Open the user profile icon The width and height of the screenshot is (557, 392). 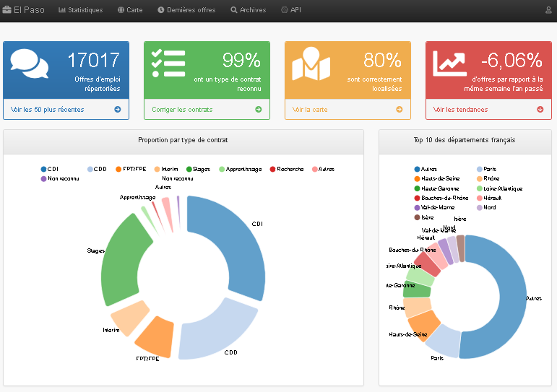(548, 10)
